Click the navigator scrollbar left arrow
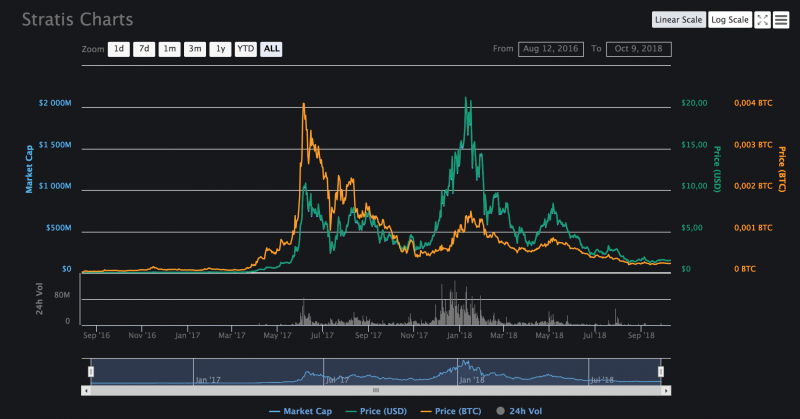This screenshot has height=419, width=800. tap(86, 390)
